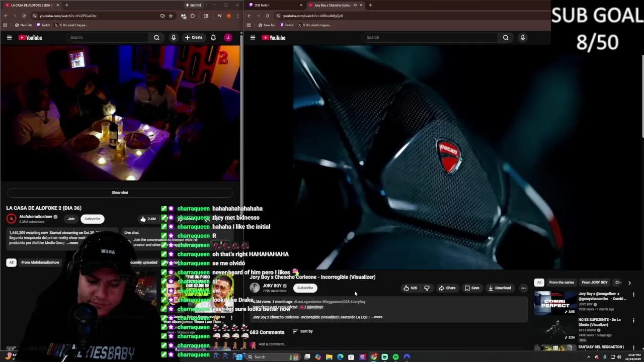This screenshot has width=644, height=362.
Task: Reload page in left browser window
Action: coord(24,16)
